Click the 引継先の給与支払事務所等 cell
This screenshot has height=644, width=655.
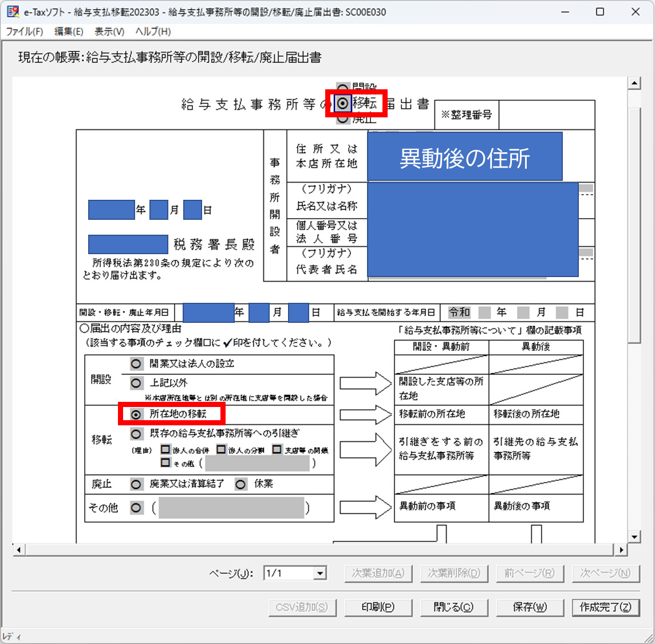(x=536, y=449)
